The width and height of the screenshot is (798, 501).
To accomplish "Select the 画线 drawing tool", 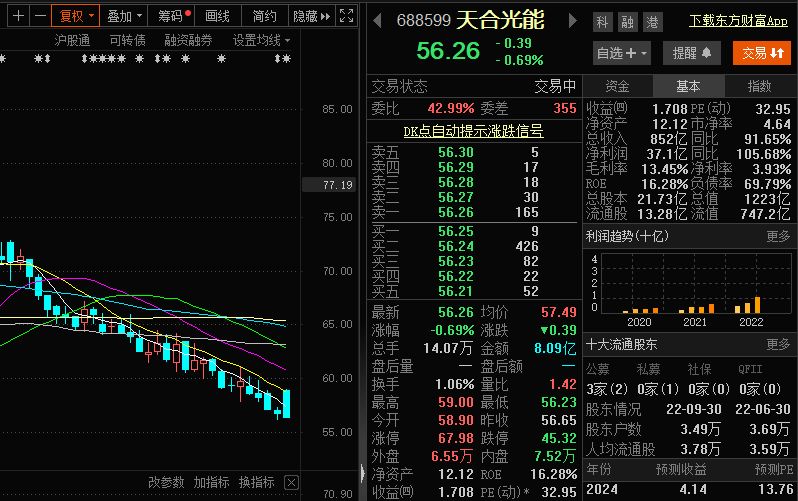I will coord(217,16).
